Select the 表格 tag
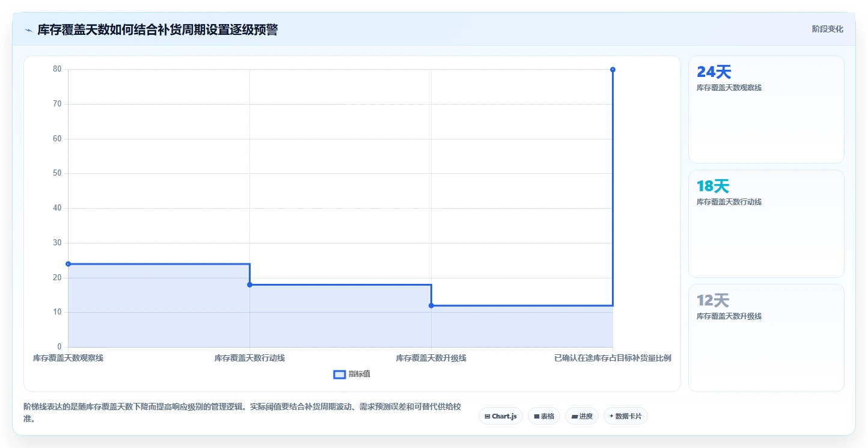The height and width of the screenshot is (448, 868). (544, 416)
